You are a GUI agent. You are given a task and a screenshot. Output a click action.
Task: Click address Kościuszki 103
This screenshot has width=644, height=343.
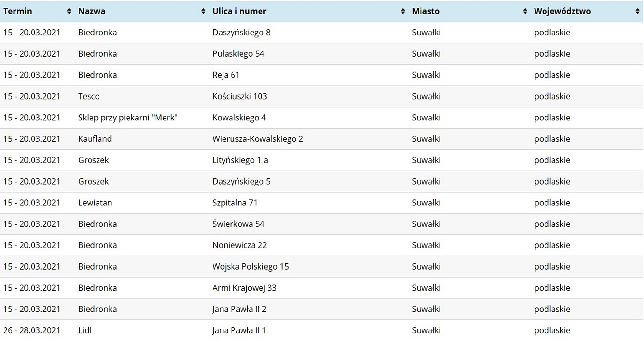240,96
